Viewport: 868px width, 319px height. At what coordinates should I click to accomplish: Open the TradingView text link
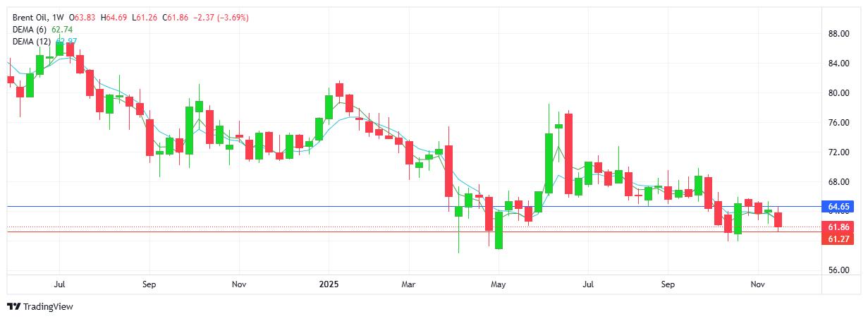pyautogui.click(x=48, y=306)
